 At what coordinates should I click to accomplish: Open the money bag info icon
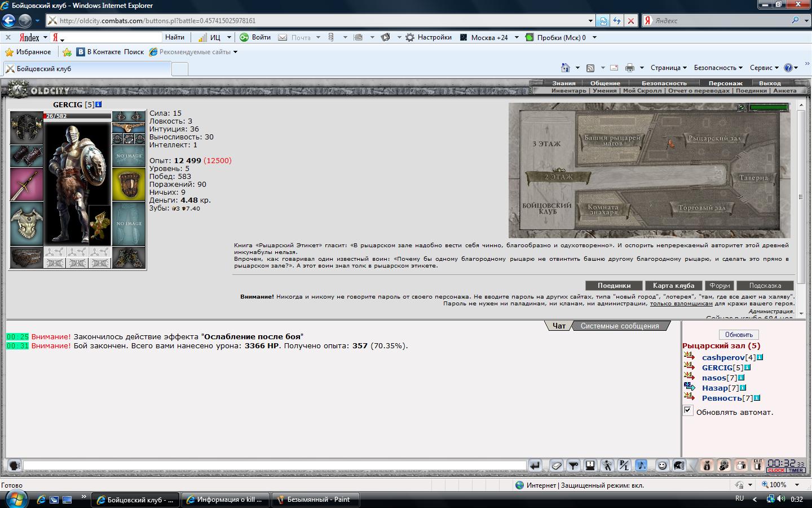(x=707, y=466)
